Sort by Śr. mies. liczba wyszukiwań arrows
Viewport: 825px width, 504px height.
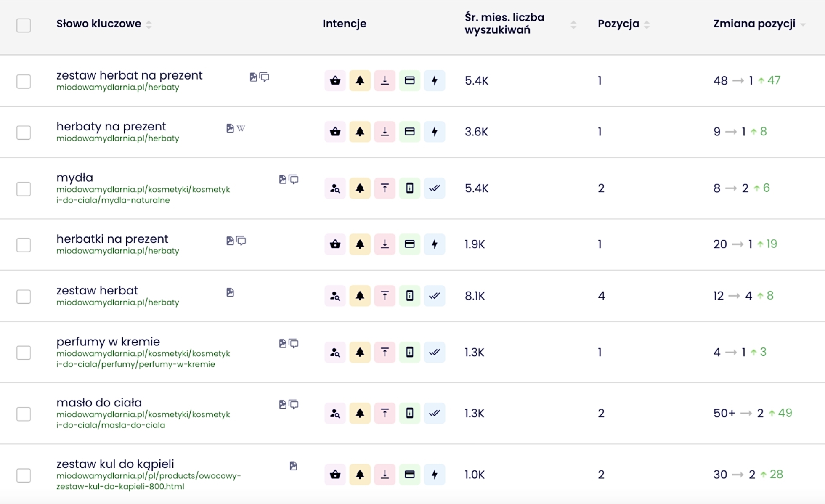click(x=573, y=25)
